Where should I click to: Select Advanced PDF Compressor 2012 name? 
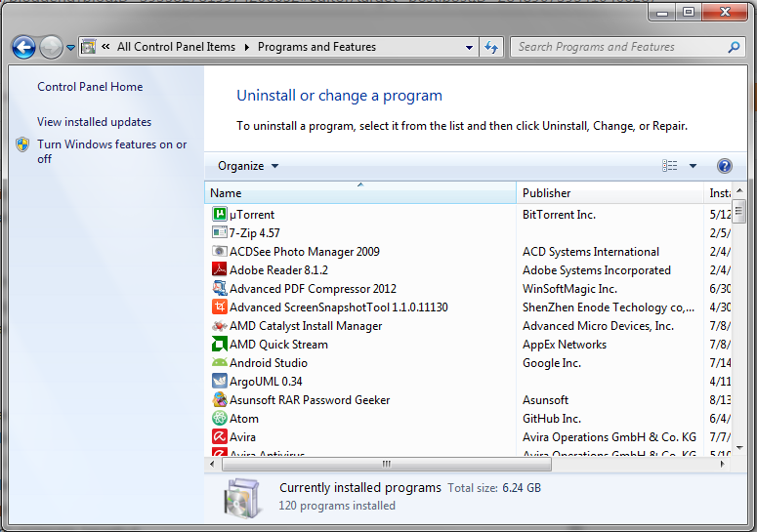(x=313, y=289)
